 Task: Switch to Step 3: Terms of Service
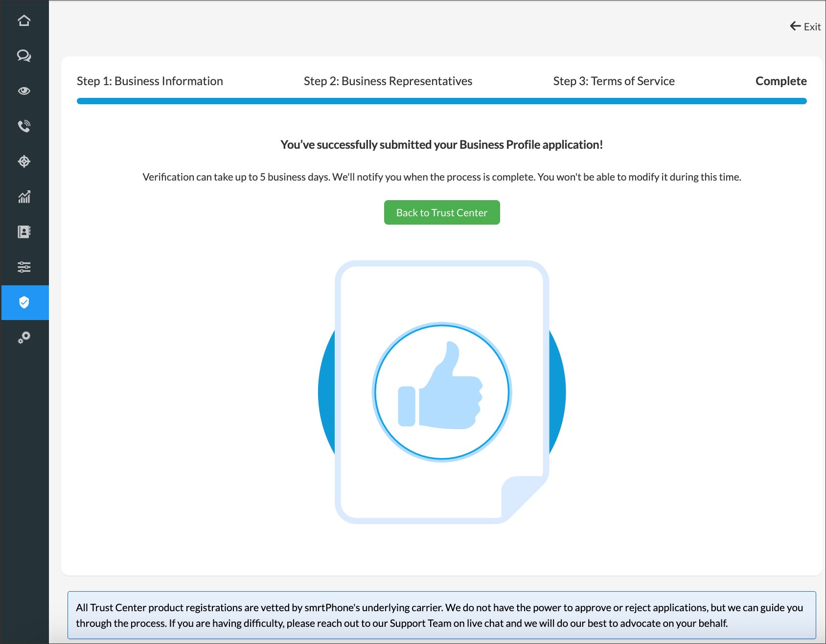coord(614,81)
